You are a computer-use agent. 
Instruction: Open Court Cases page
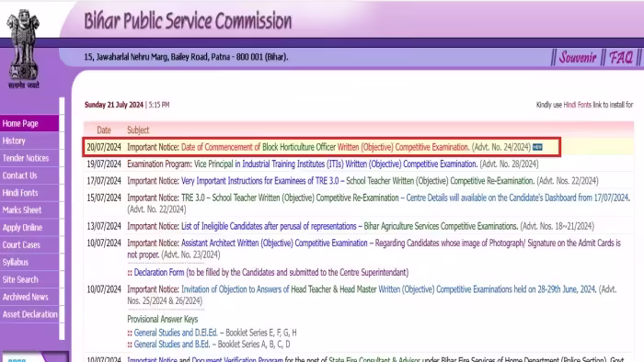[x=29, y=244]
